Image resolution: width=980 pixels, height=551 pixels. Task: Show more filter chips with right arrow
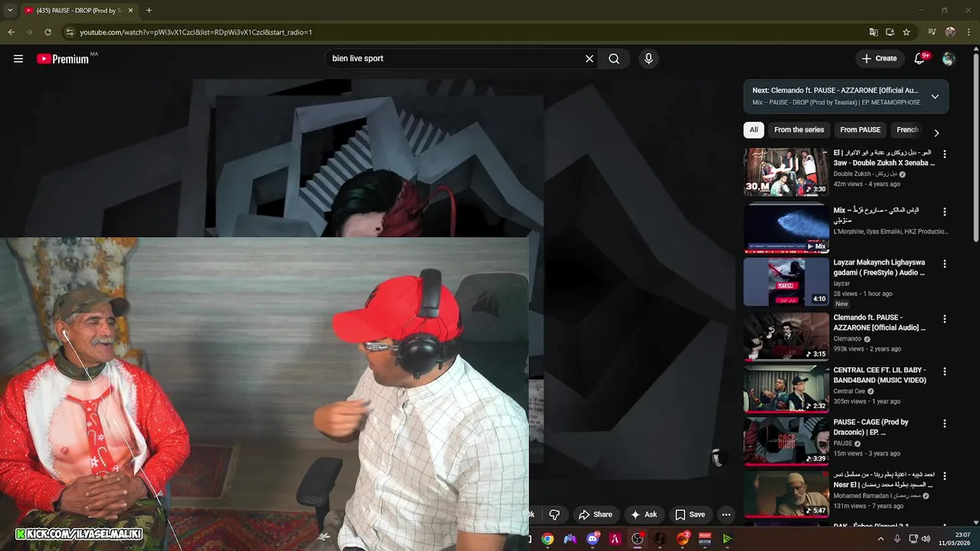[x=936, y=133]
